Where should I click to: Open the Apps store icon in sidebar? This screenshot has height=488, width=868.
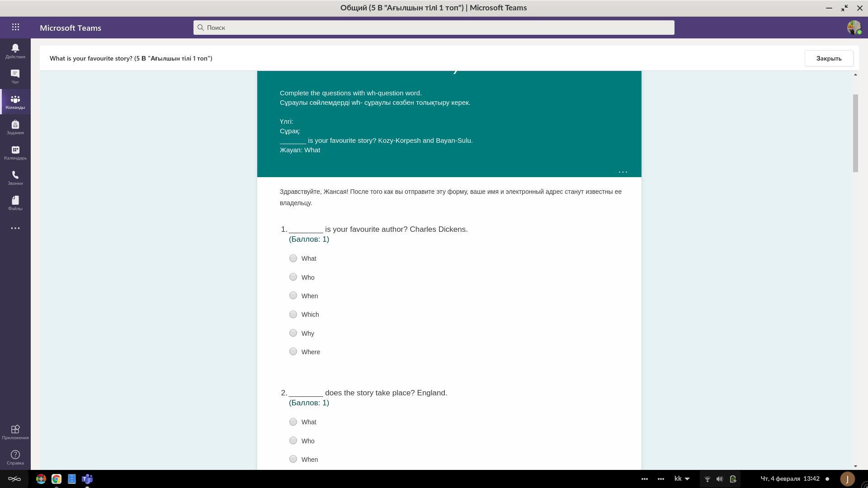(x=15, y=432)
